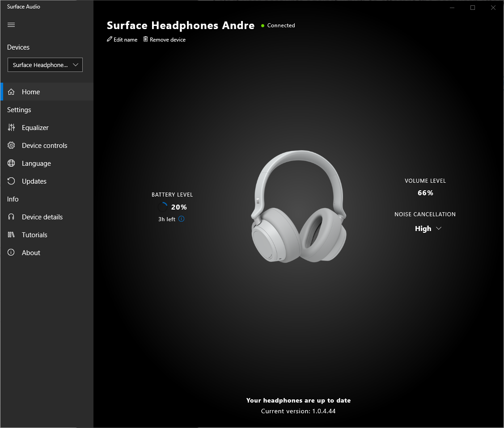Select Home in the sidebar
The height and width of the screenshot is (428, 504).
click(31, 92)
